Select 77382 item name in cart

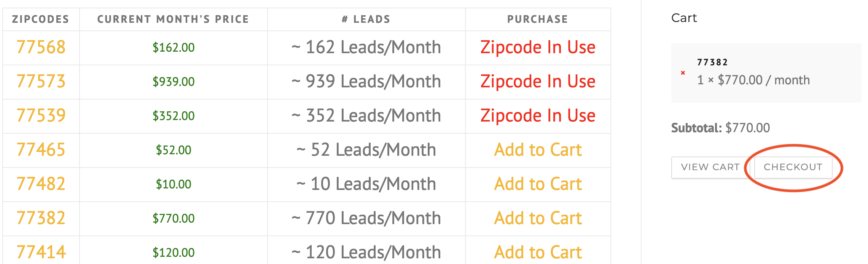(712, 62)
